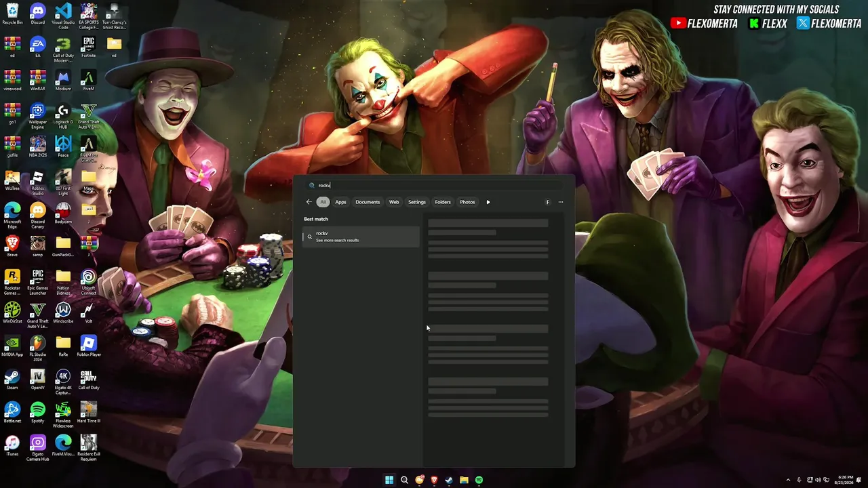Select the FL Studio 2024 icon
868x488 pixels.
(x=38, y=348)
